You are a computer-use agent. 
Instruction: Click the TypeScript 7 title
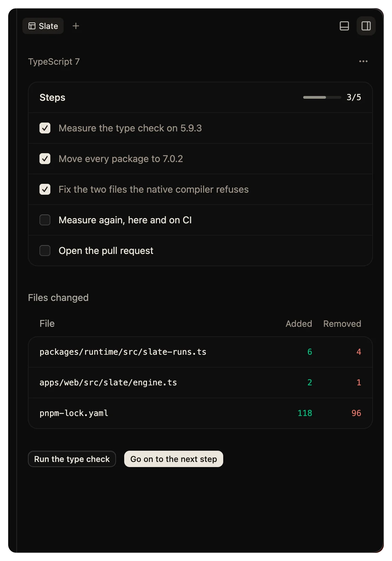[x=54, y=62]
